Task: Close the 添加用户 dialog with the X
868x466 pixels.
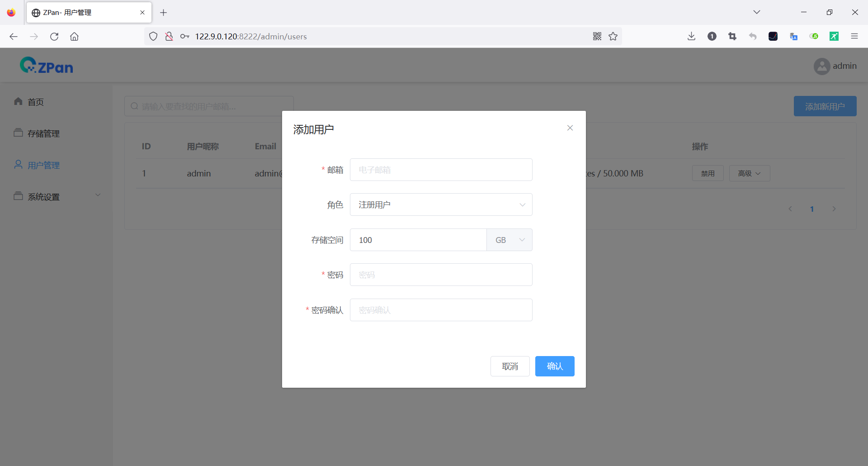Action: click(570, 128)
